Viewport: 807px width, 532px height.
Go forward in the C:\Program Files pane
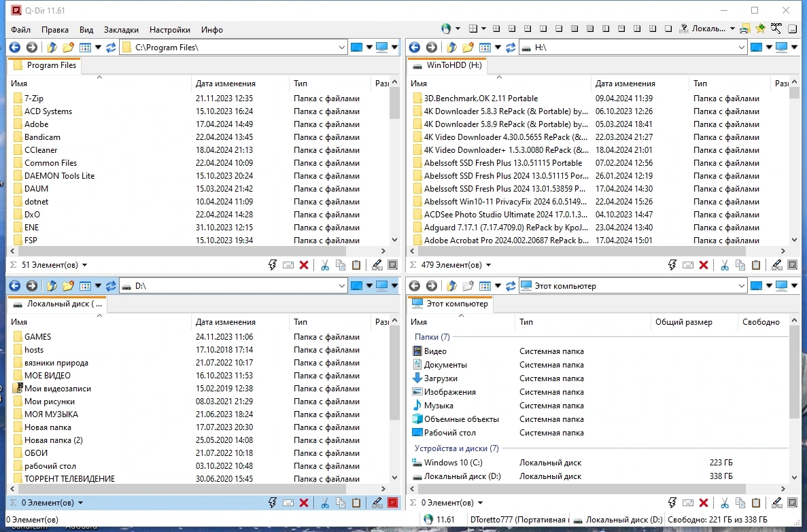pyautogui.click(x=32, y=48)
